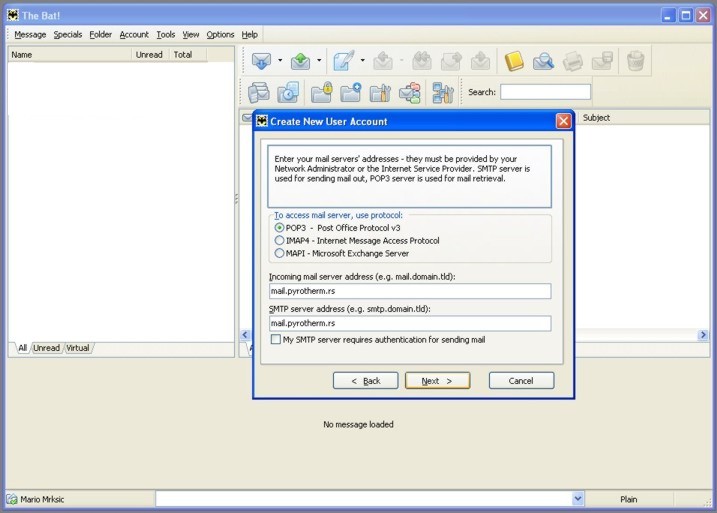The height and width of the screenshot is (513, 717).
Task: Click the Reply toolbar icon
Action: pos(383,60)
